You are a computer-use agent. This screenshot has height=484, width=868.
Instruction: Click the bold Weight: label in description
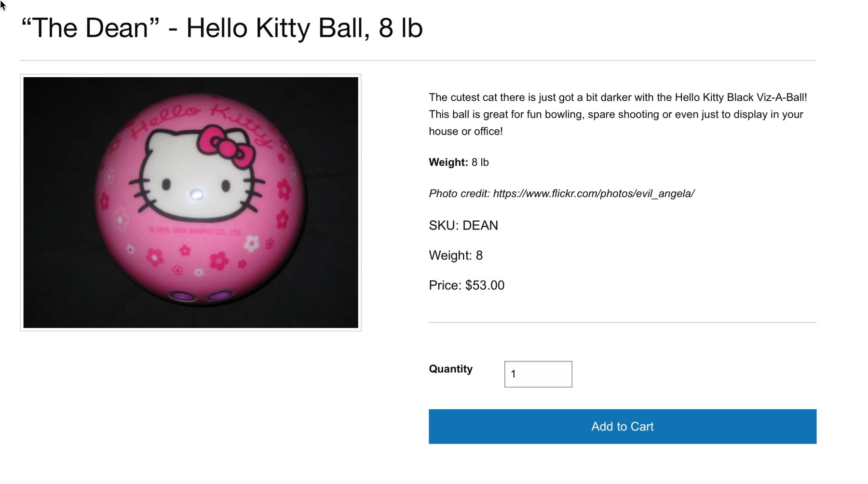[446, 162]
